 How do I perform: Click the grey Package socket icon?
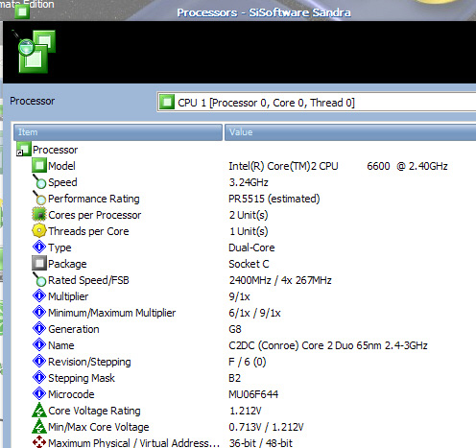39,264
